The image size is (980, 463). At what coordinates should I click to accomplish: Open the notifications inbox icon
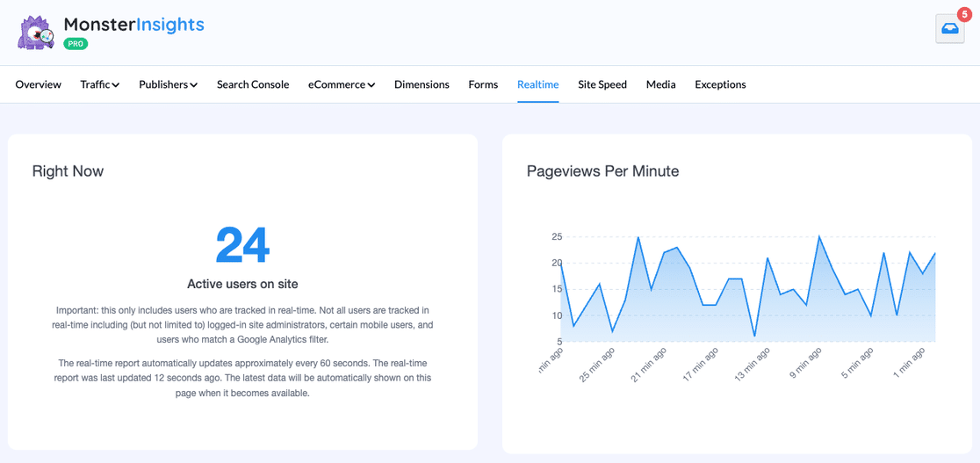[949, 29]
